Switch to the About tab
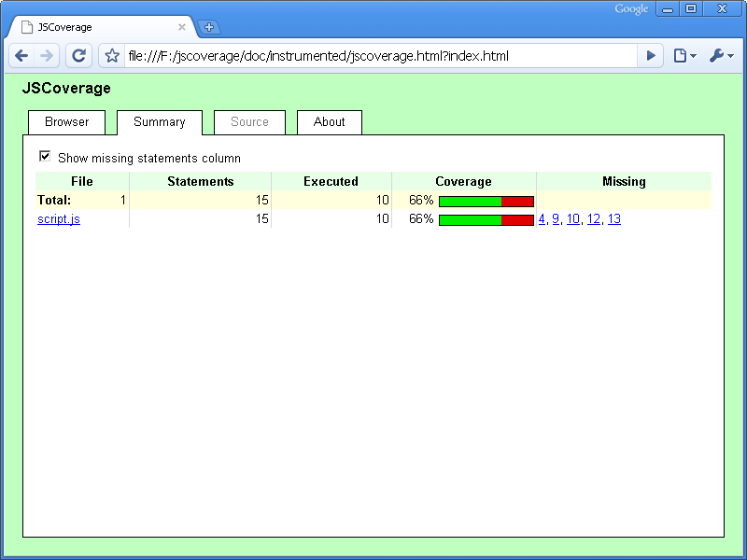This screenshot has height=560, width=747. [x=330, y=122]
